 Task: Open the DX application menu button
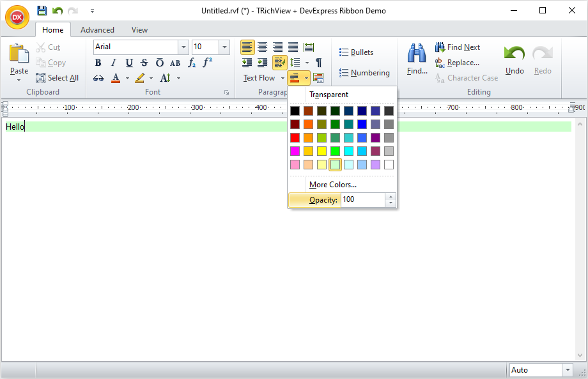[17, 17]
